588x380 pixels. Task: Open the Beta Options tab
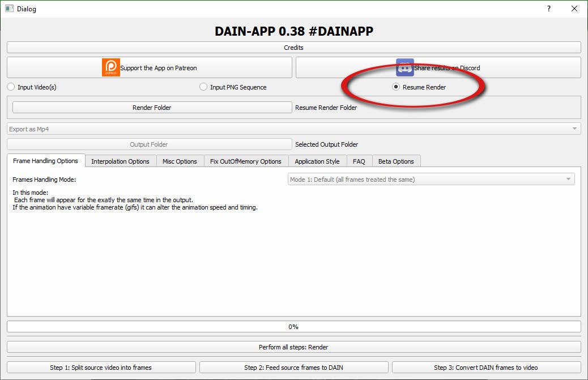[x=396, y=161]
